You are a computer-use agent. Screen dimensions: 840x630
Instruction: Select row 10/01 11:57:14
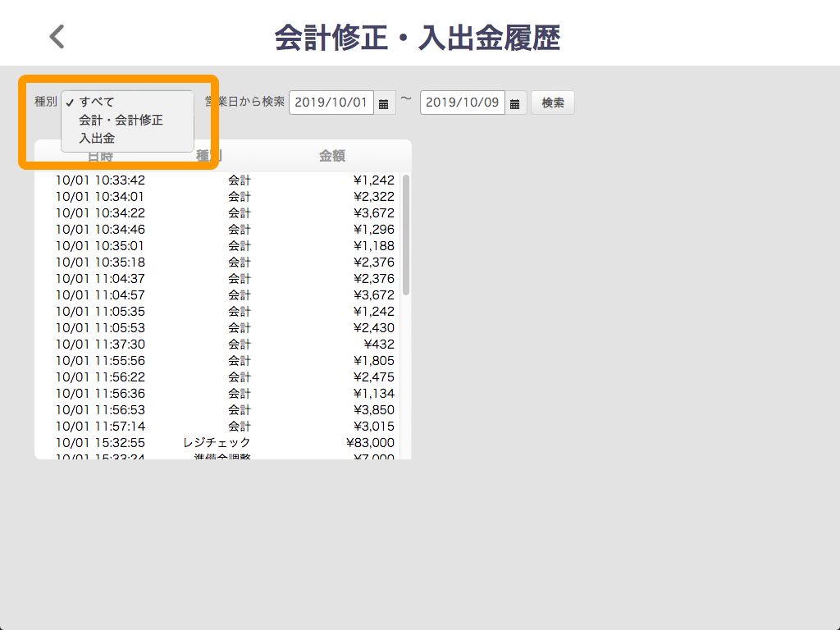pos(217,427)
